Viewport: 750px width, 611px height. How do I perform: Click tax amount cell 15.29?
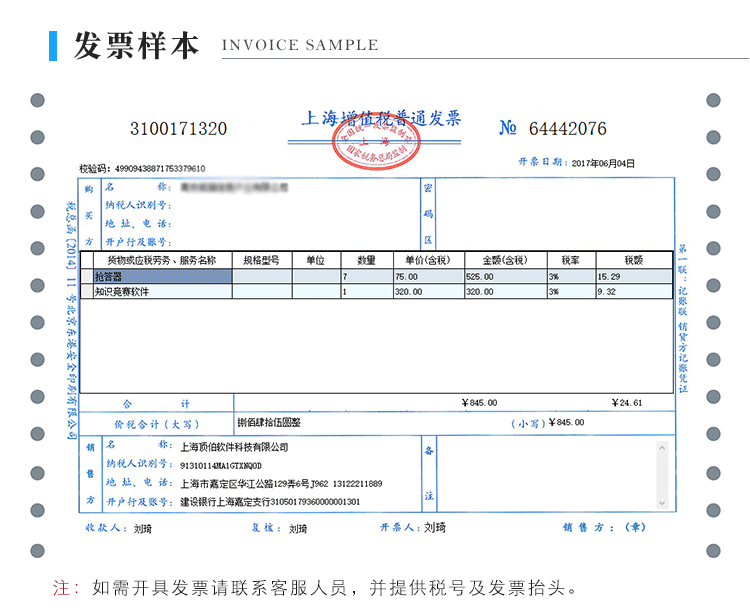[633, 276]
